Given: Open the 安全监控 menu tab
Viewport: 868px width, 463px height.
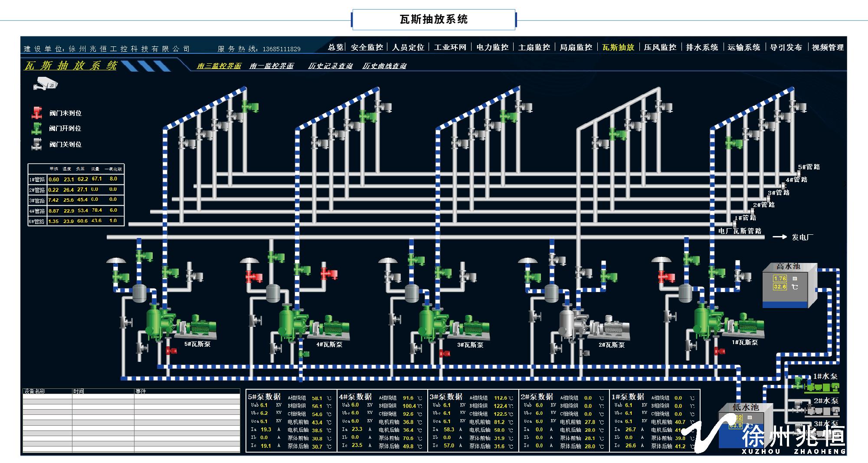Looking at the screenshot, I should [x=367, y=47].
